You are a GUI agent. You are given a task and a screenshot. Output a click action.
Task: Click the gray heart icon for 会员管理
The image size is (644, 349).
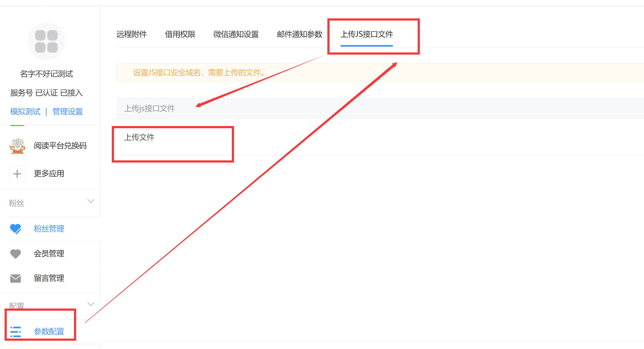point(16,254)
